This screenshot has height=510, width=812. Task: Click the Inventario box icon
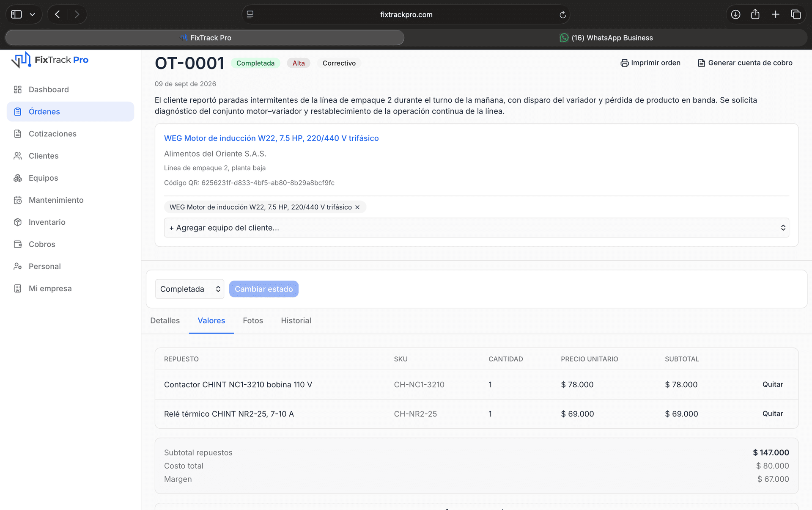coord(17,222)
